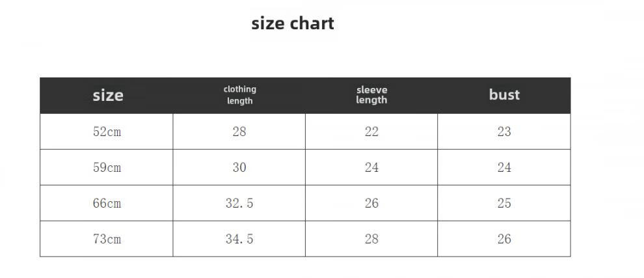Viewport: 644px width, 278px height.
Task: Select clothing length value 34.5
Action: coord(239,239)
